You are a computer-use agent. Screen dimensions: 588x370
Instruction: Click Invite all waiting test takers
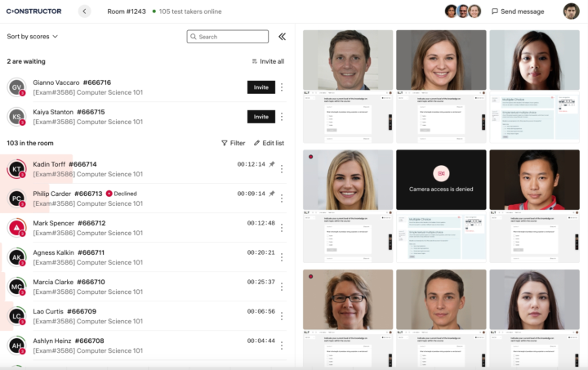pos(268,61)
